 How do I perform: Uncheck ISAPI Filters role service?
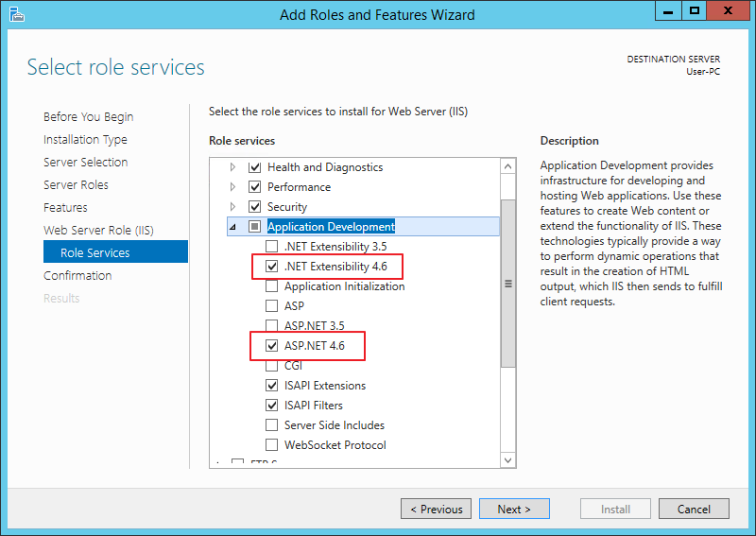coord(272,406)
